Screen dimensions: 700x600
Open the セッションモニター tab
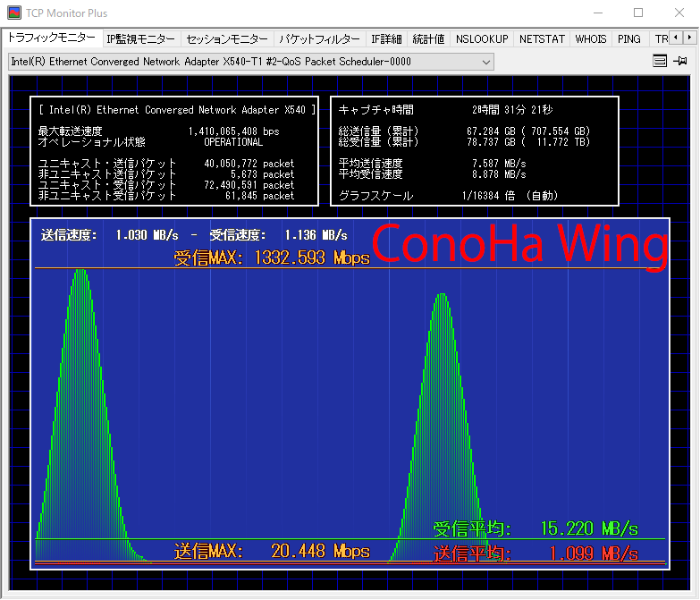(227, 39)
